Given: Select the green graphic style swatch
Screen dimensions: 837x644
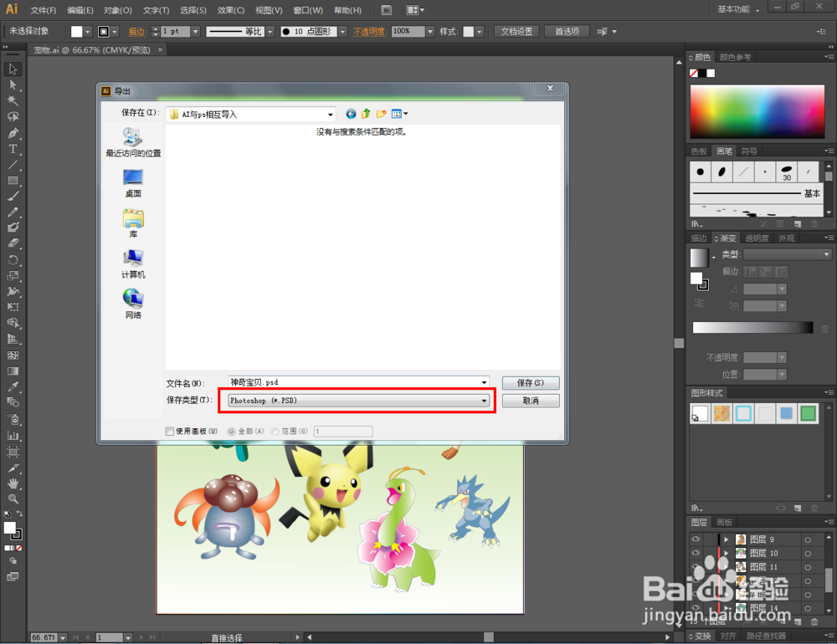Looking at the screenshot, I should click(809, 413).
